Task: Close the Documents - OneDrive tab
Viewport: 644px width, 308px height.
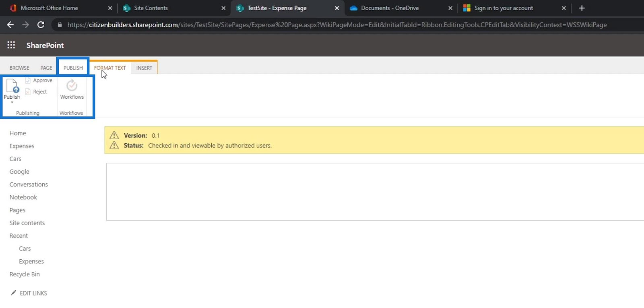Action: tap(450, 8)
